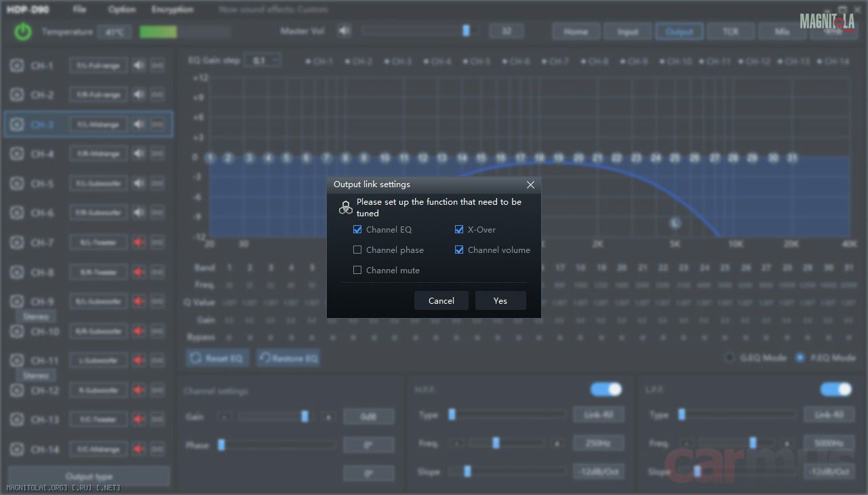Viewport: 868px width, 495px height.
Task: Open the CH-5 speaker type dropdown
Action: (98, 184)
